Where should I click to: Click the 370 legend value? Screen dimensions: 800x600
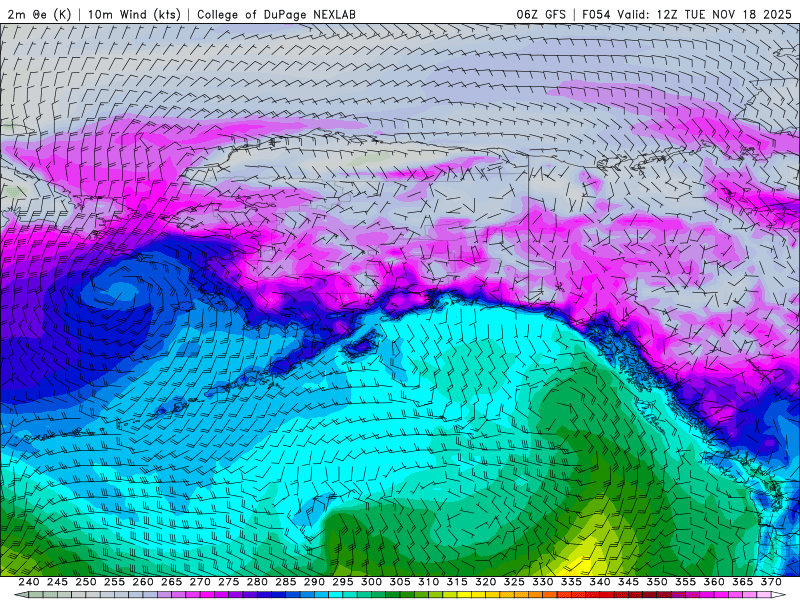pos(771,582)
